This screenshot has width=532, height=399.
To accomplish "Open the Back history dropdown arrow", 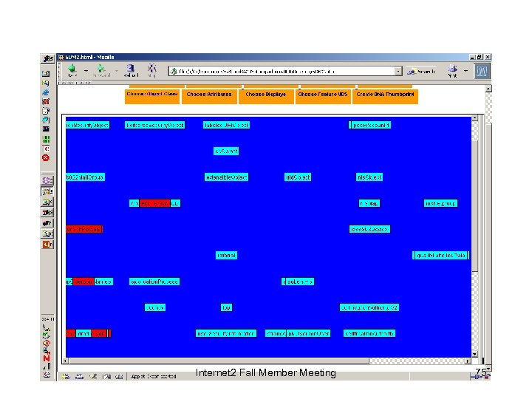I will [x=86, y=71].
